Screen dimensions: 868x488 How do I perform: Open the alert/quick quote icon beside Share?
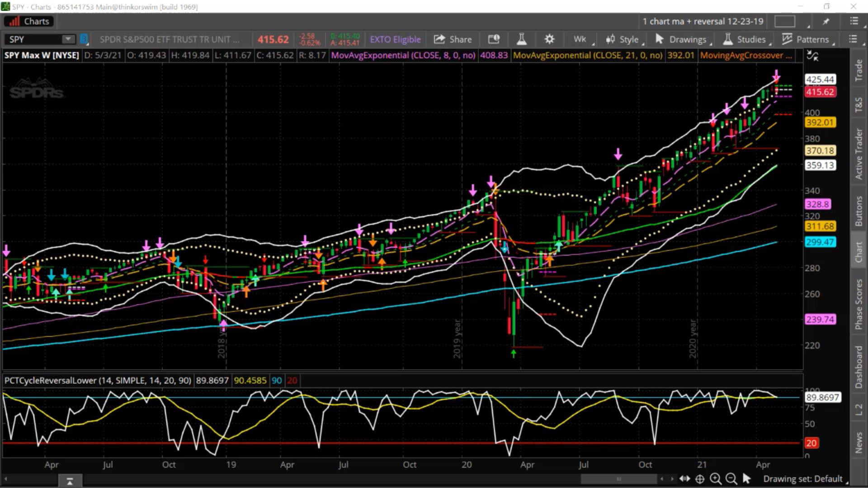(494, 39)
